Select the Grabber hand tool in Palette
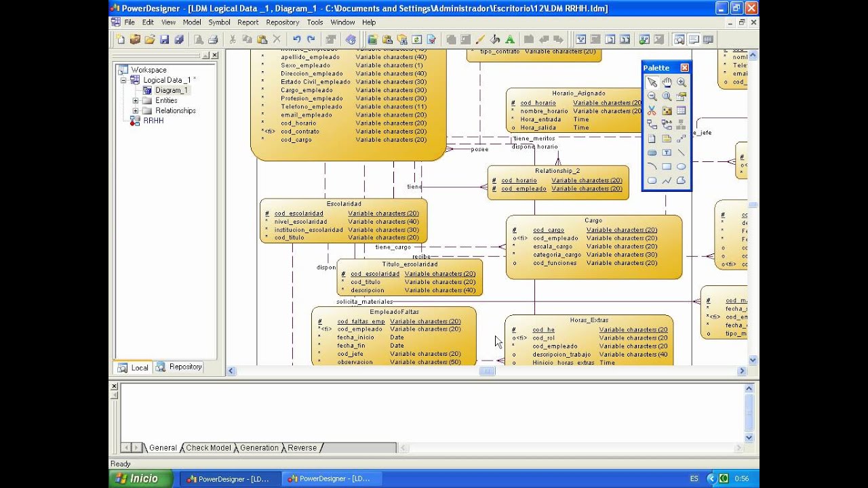 pos(667,83)
